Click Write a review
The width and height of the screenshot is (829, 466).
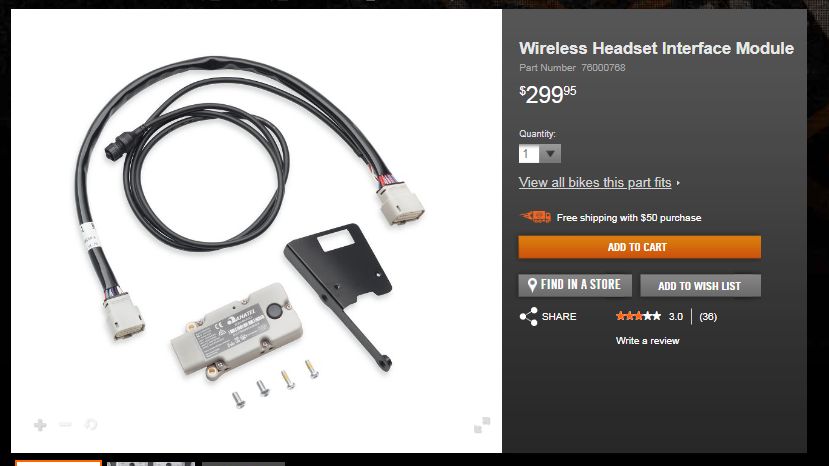pyautogui.click(x=647, y=341)
